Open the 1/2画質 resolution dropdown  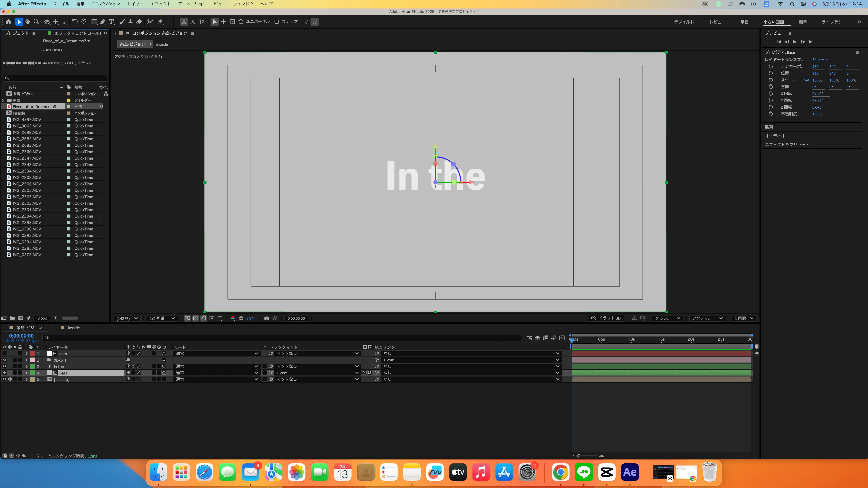(x=162, y=318)
